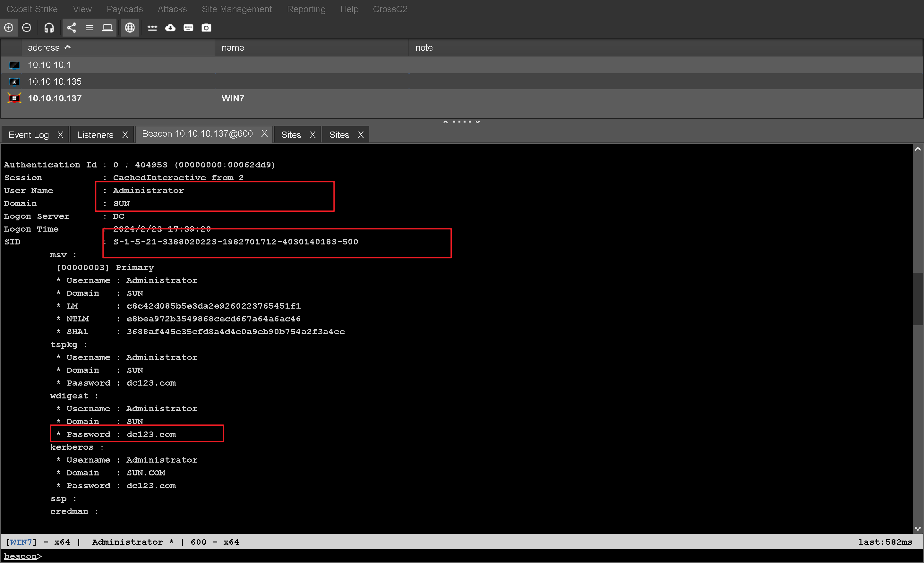Open the View menu
Image resolution: width=924 pixels, height=563 pixels.
[x=82, y=9]
